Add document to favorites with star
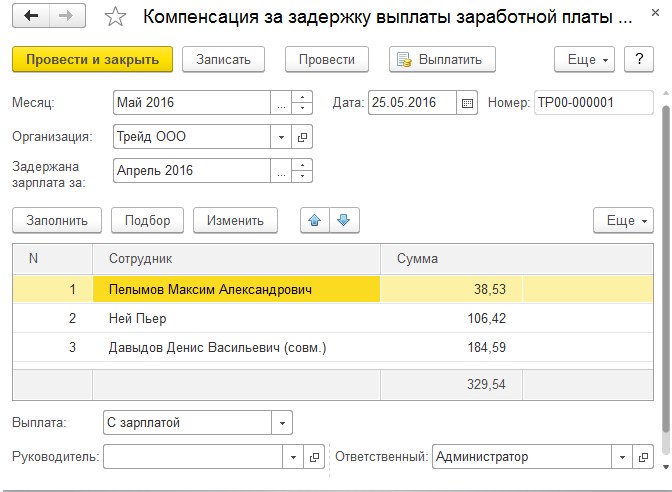This screenshot has height=492, width=672. coord(116,18)
